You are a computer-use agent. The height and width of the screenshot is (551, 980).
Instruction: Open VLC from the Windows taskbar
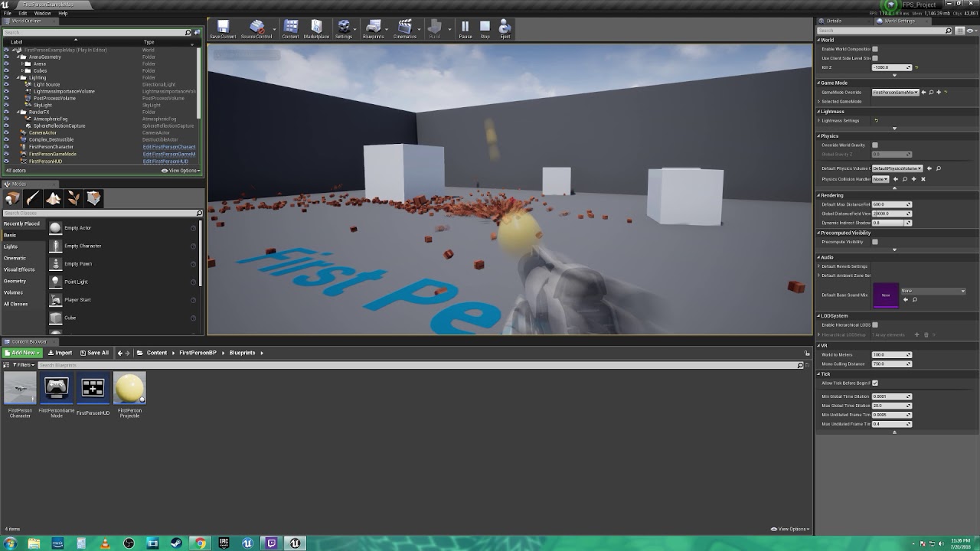pyautogui.click(x=105, y=543)
